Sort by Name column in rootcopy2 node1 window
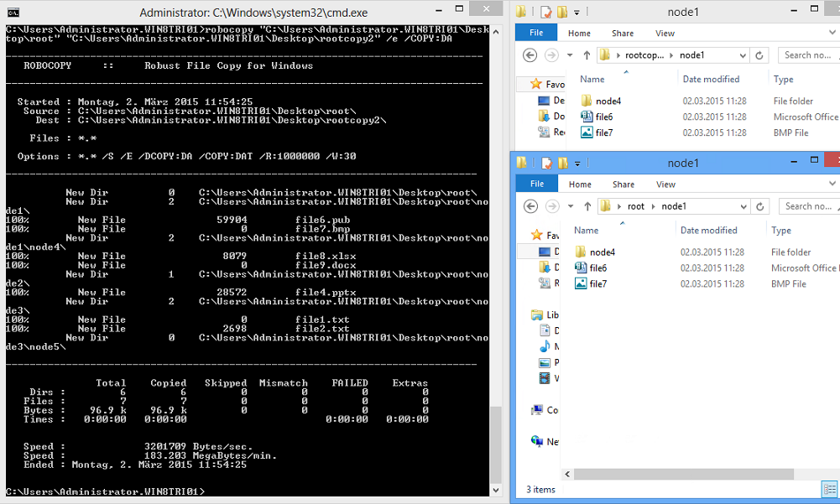 pyautogui.click(x=592, y=80)
